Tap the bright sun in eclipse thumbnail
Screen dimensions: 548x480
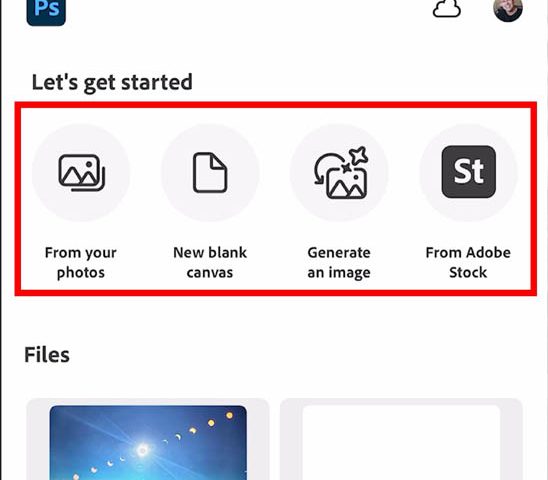point(143,450)
